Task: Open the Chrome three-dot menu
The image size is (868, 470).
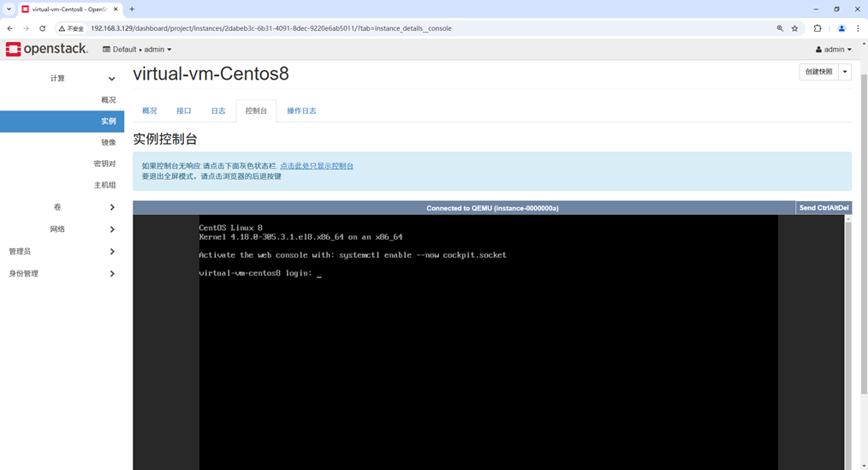Action: point(858,28)
